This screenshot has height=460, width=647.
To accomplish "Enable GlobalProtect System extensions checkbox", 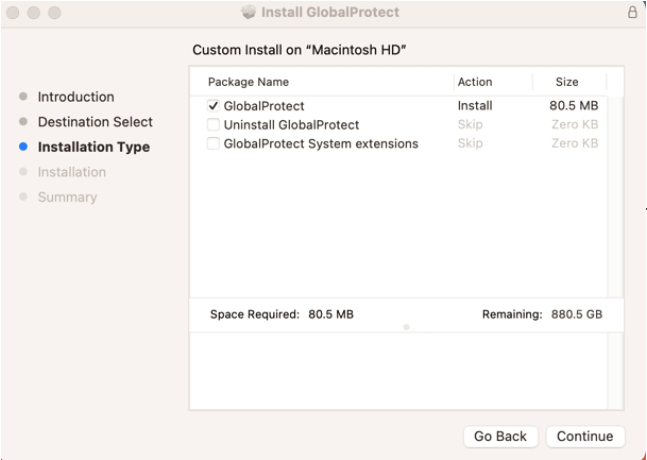I will (x=213, y=144).
